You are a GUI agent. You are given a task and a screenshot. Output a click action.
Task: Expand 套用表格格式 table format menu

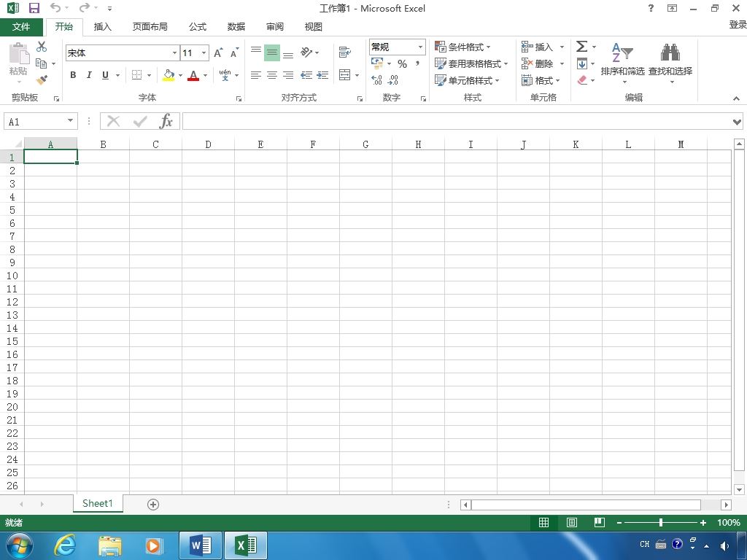tap(471, 63)
